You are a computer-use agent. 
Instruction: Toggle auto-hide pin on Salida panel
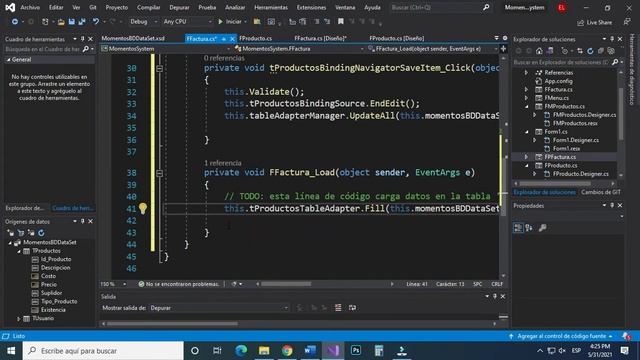pos(495,296)
